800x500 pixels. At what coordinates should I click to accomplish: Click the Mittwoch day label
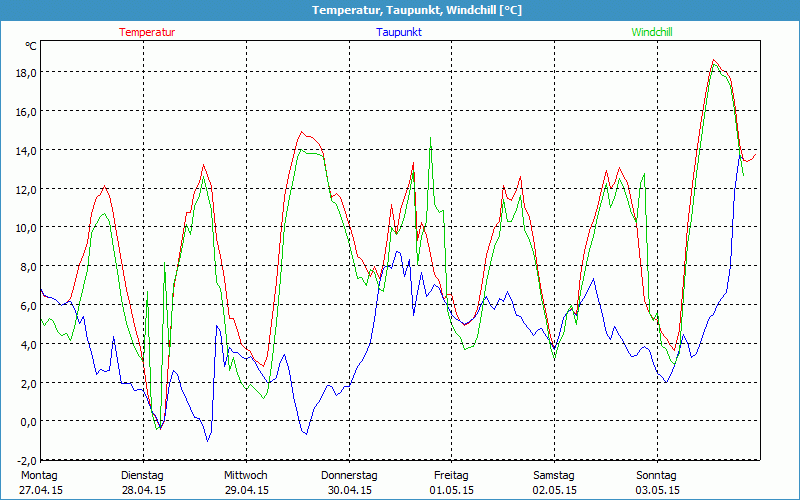246,476
